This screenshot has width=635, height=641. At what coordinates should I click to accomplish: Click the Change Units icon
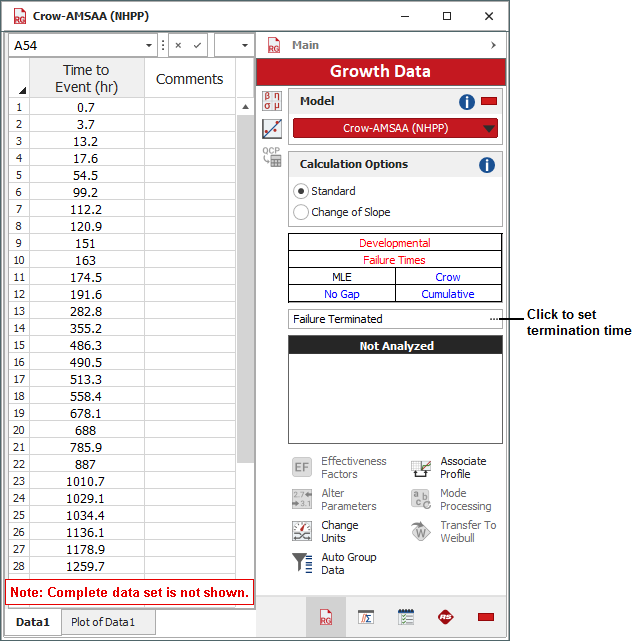[302, 532]
